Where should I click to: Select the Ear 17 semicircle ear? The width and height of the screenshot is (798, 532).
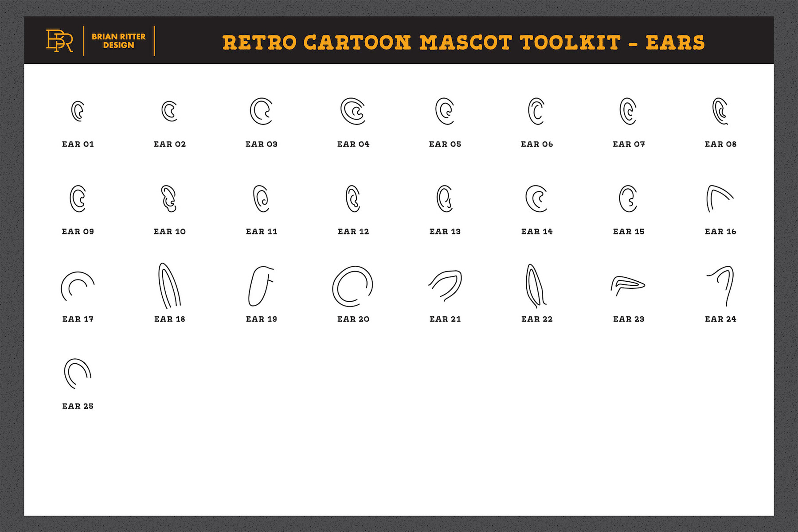(x=78, y=286)
